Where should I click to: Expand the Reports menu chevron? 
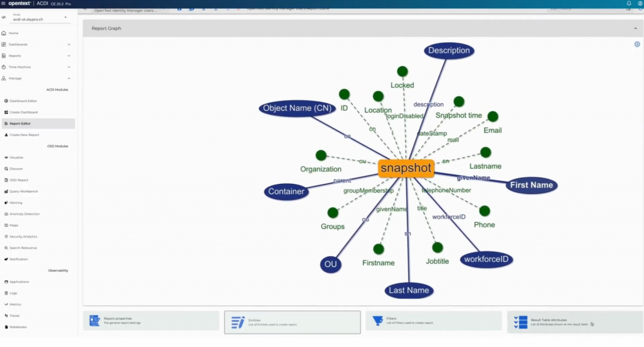tap(69, 55)
